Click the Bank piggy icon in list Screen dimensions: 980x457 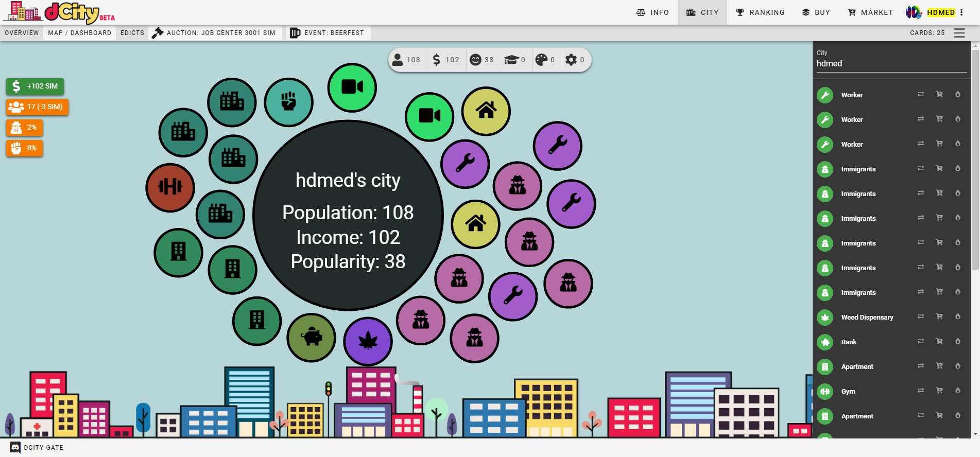click(825, 342)
